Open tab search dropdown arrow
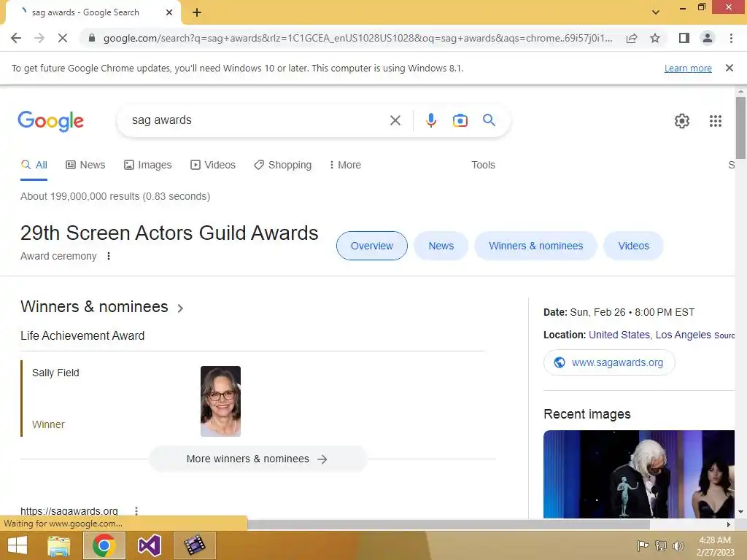 point(656,12)
